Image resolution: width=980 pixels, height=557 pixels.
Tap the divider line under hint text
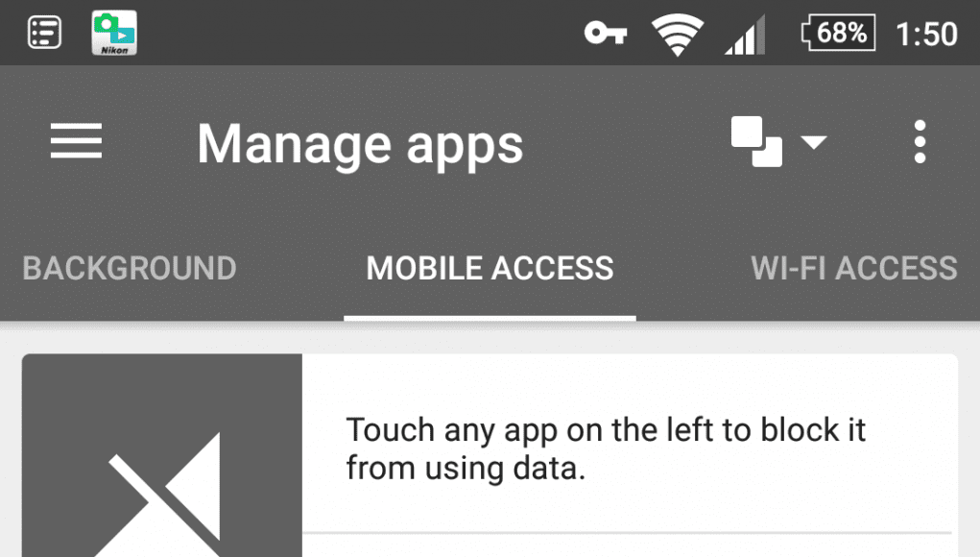(627, 533)
